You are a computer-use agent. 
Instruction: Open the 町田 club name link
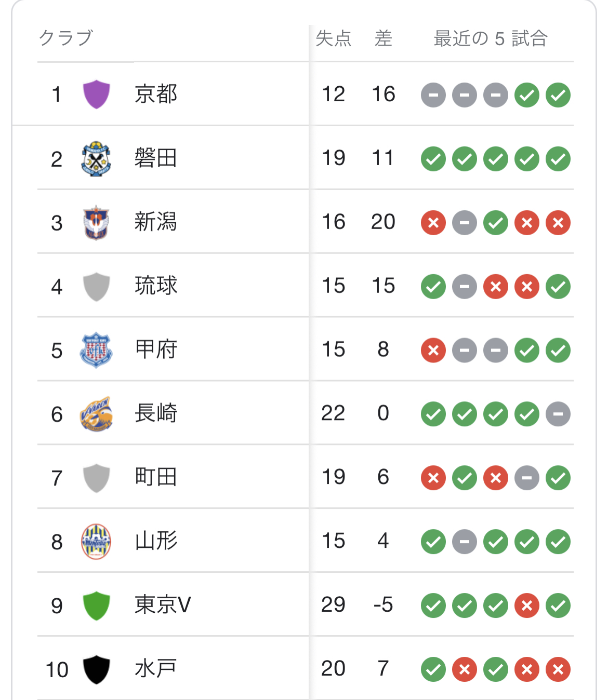click(156, 477)
